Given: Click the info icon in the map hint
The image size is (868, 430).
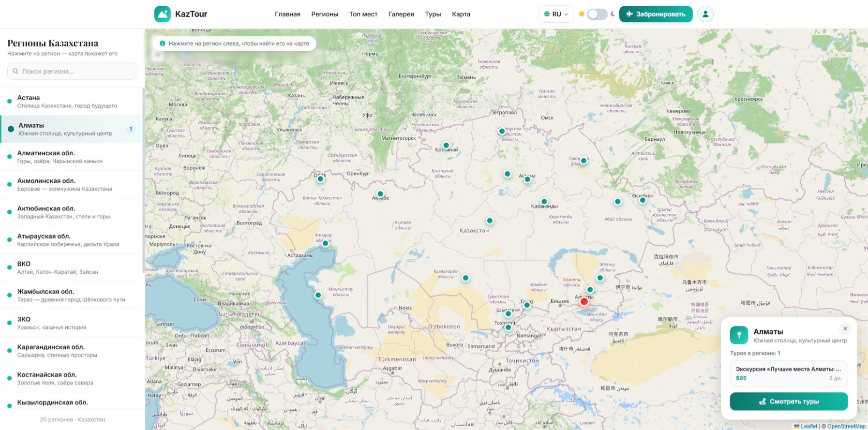Looking at the screenshot, I should tap(163, 44).
